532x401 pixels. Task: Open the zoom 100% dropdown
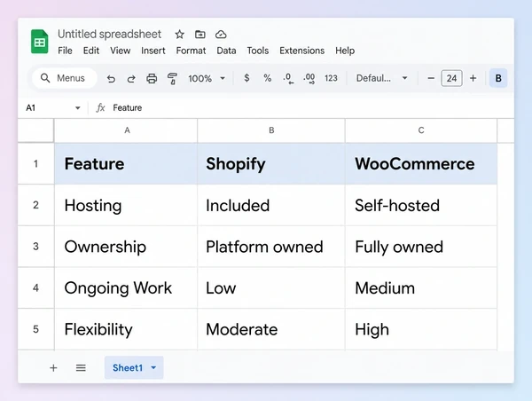pyautogui.click(x=207, y=78)
